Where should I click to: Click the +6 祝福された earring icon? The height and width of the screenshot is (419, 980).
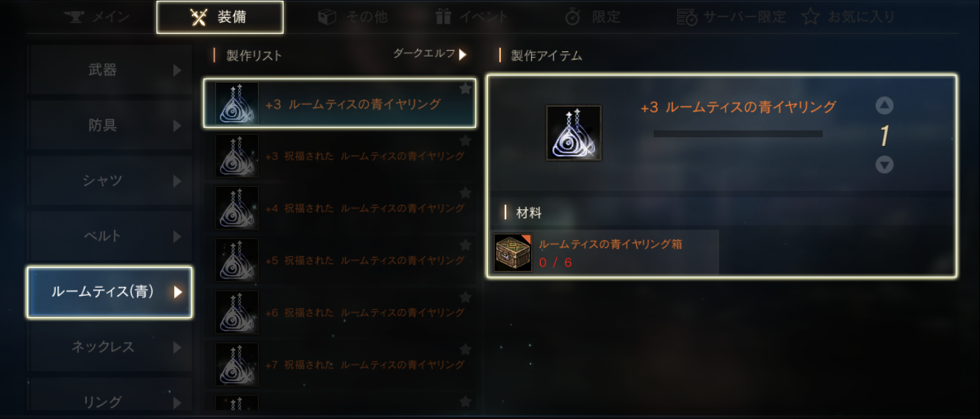click(237, 312)
